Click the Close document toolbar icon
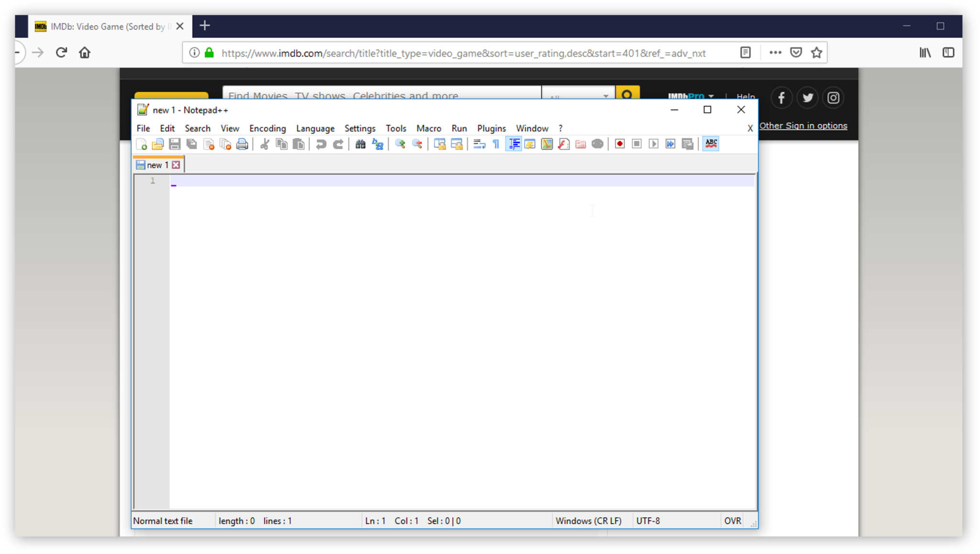Viewport: 980px width, 554px height. (x=209, y=144)
